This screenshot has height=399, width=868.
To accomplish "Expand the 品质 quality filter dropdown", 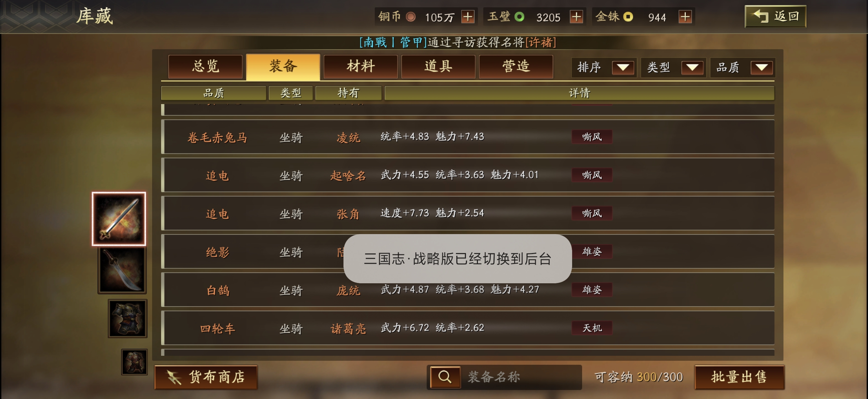I will [742, 67].
